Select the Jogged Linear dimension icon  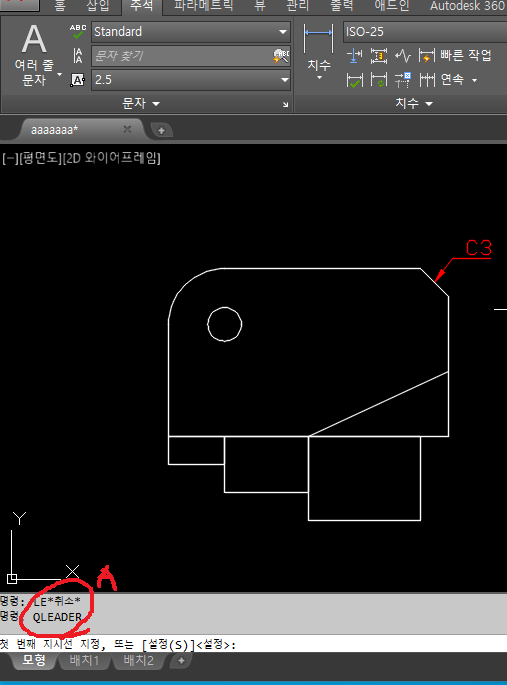click(x=403, y=56)
